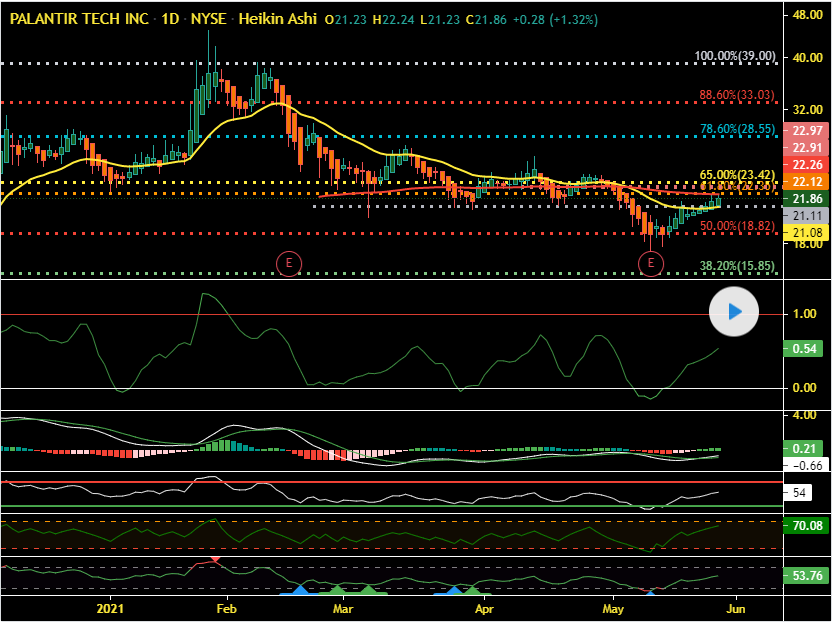Click the May label on time axis

pyautogui.click(x=613, y=608)
